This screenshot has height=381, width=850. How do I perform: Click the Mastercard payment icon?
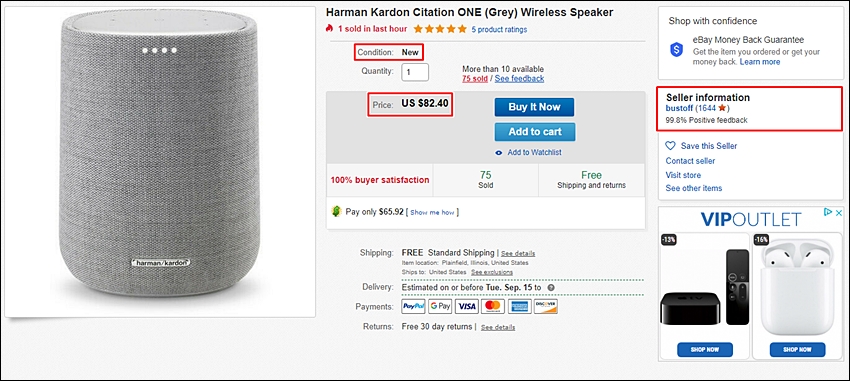pyautogui.click(x=493, y=306)
